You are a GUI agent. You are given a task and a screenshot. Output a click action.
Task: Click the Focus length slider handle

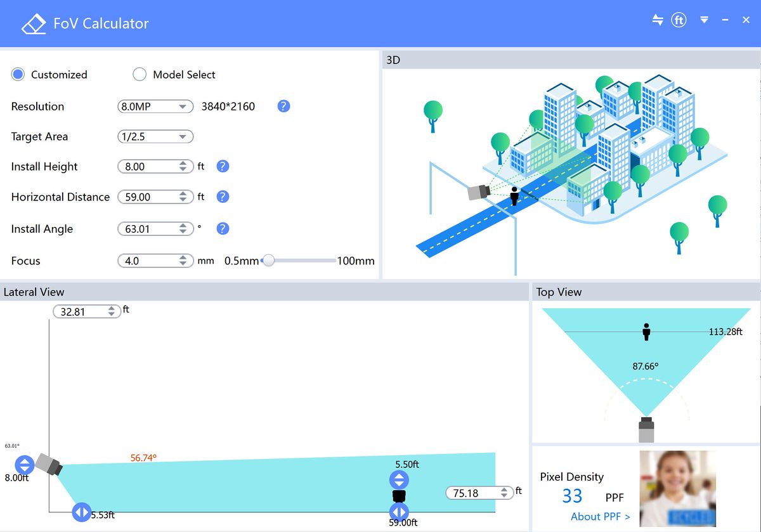point(268,261)
